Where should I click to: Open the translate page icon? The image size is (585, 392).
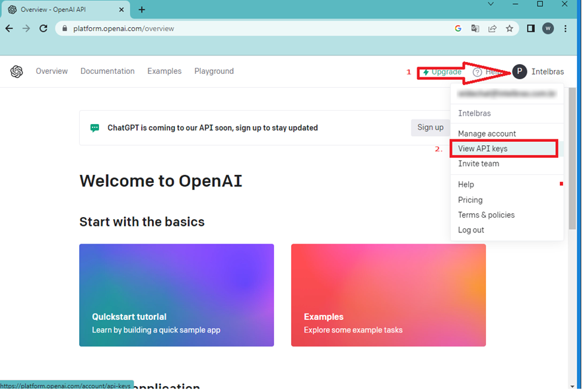pyautogui.click(x=475, y=29)
